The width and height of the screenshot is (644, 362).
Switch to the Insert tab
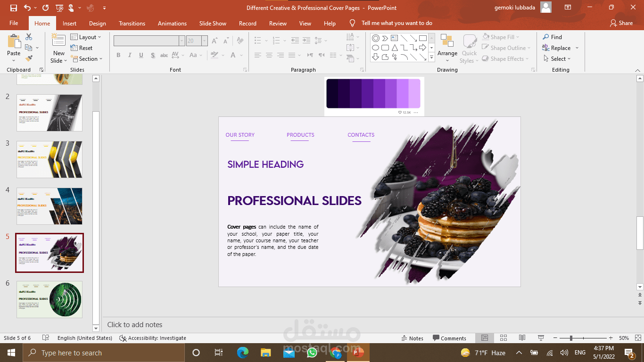point(69,23)
